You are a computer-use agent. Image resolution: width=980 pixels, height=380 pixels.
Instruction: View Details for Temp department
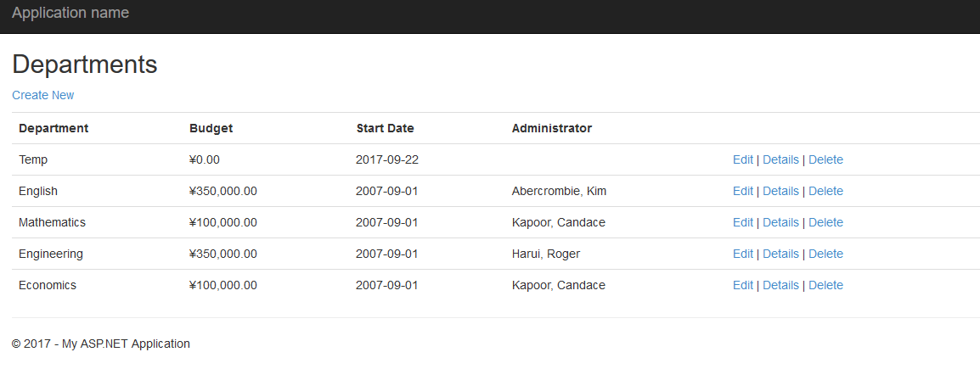pos(780,159)
